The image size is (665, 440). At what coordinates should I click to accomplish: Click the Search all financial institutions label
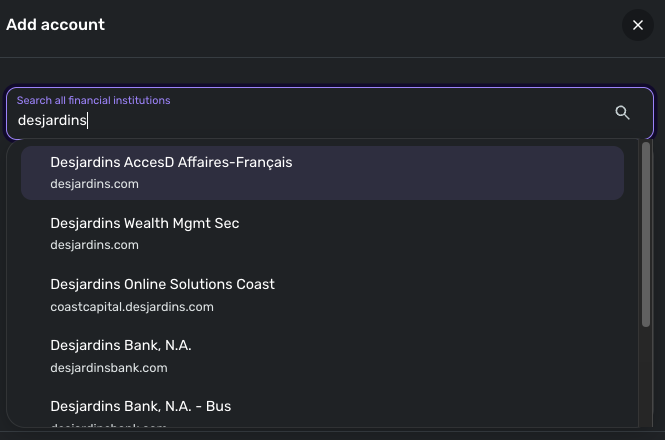94,100
